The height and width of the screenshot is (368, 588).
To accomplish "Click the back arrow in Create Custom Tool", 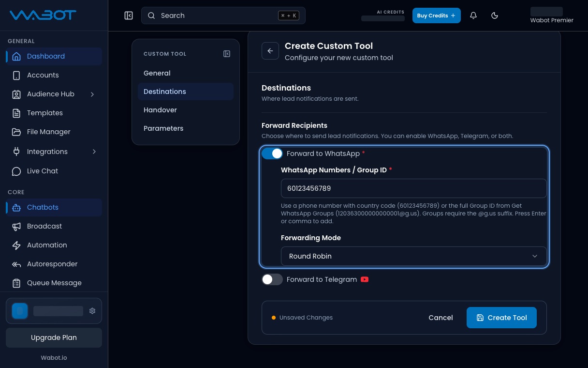I will (x=270, y=51).
